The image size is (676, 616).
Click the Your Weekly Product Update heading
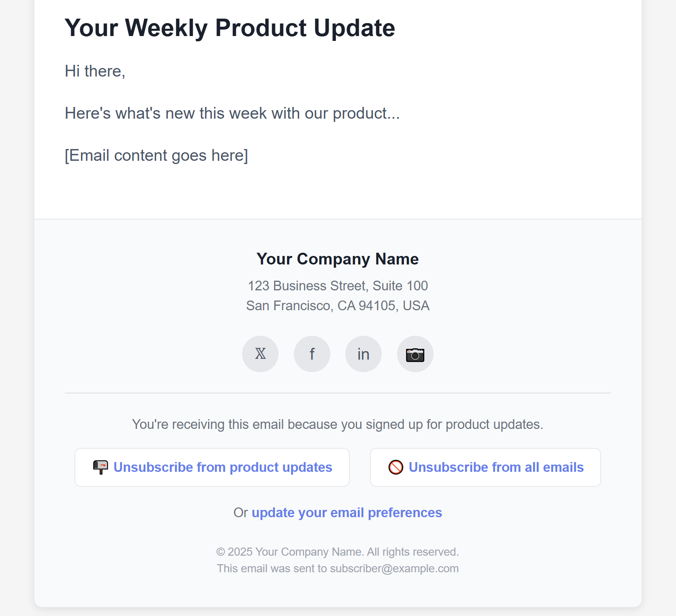230,28
